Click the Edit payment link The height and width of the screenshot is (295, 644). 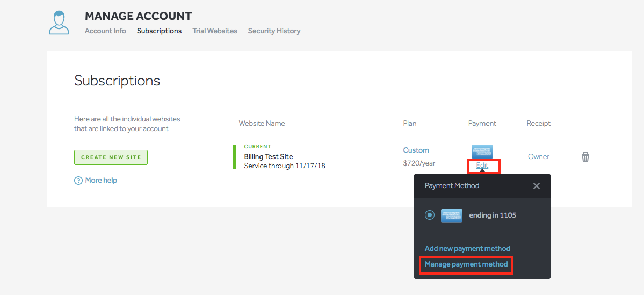click(482, 165)
